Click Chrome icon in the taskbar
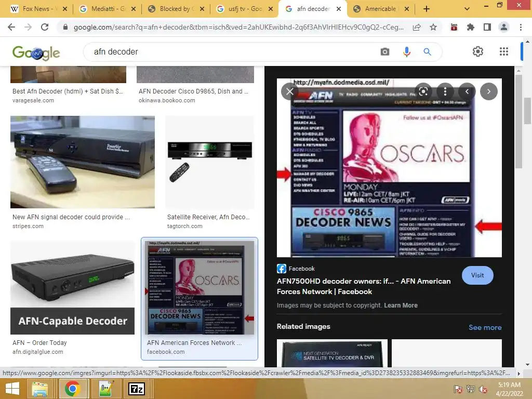The height and width of the screenshot is (399, 532). pyautogui.click(x=72, y=389)
